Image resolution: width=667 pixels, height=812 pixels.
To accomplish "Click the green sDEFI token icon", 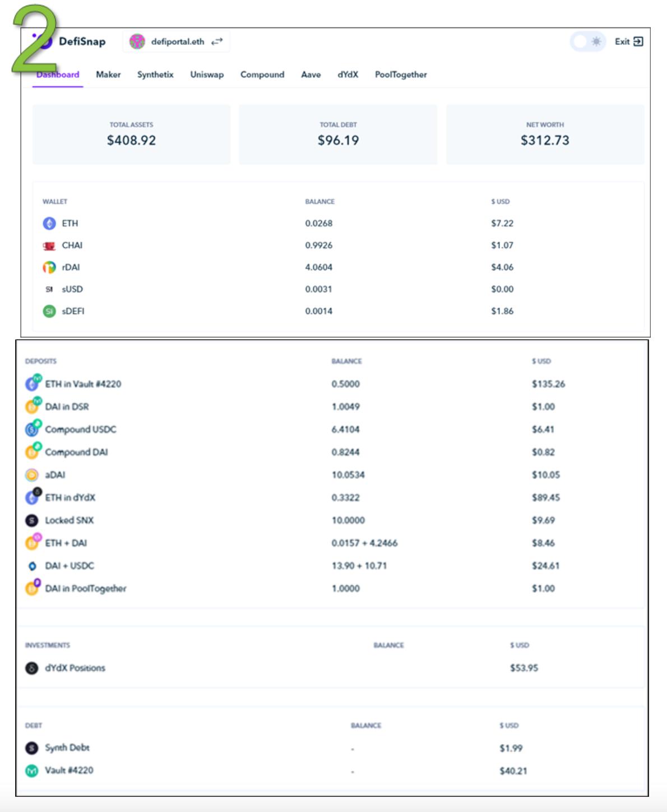I will (49, 311).
